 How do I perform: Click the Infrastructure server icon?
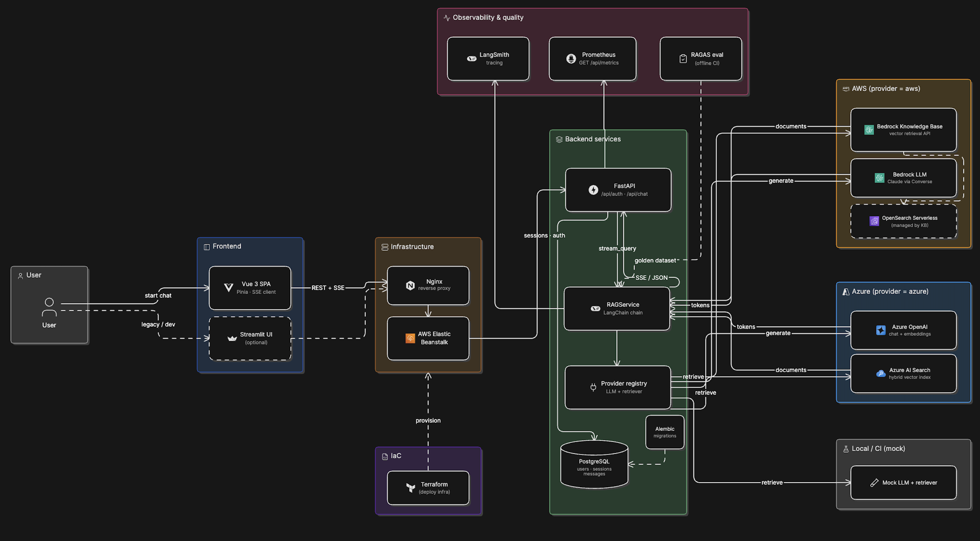coord(385,247)
